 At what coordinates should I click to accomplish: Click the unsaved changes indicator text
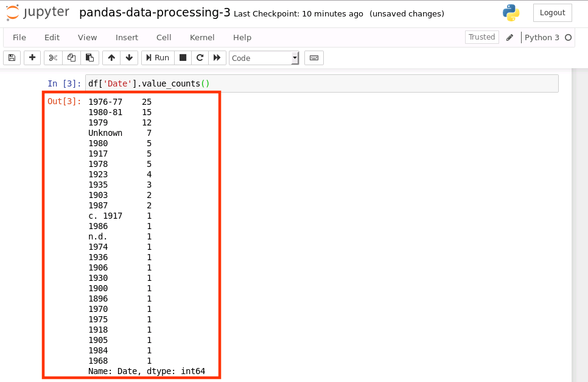[407, 14]
